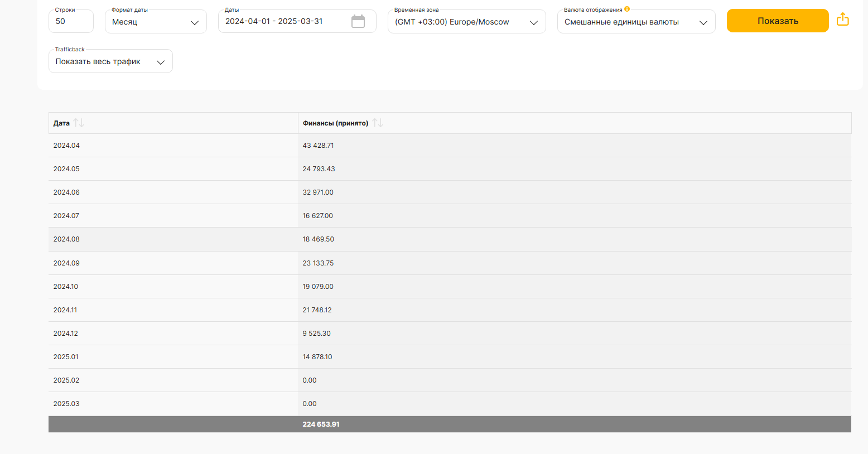Click the Показать button
Screen dimensions: 868x454
[x=778, y=21]
